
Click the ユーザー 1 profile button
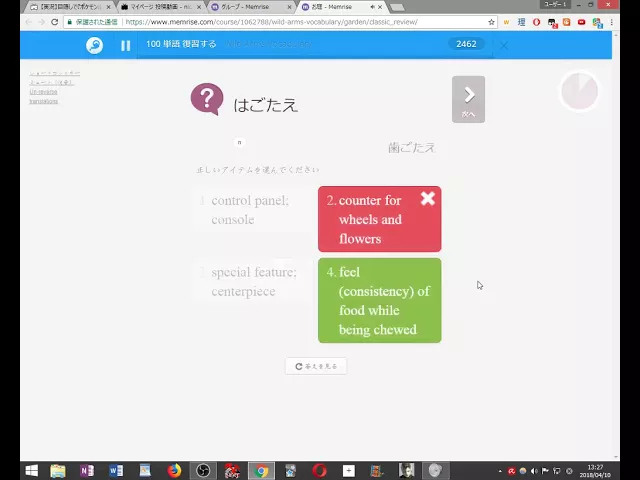555,4
